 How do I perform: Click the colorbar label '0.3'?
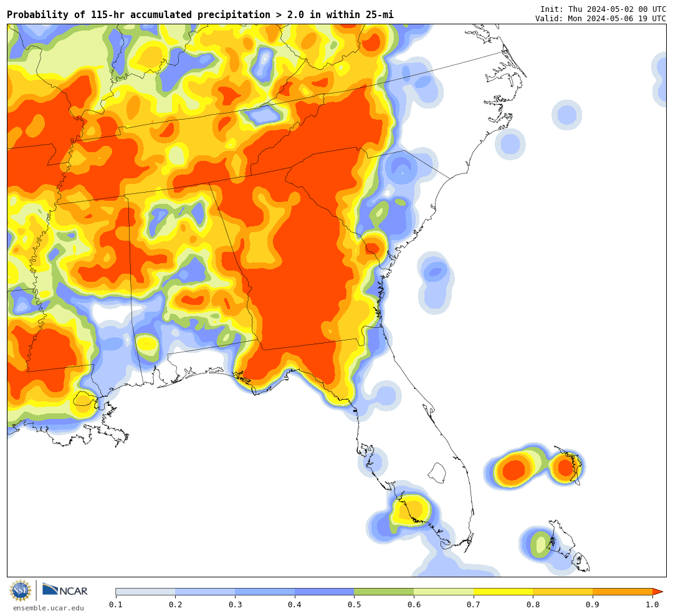coord(235,604)
